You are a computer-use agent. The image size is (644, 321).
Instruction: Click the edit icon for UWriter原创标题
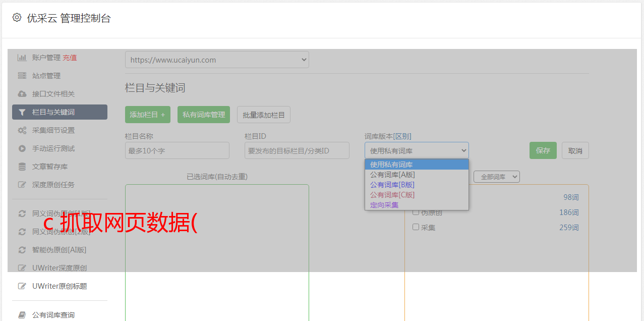click(22, 286)
